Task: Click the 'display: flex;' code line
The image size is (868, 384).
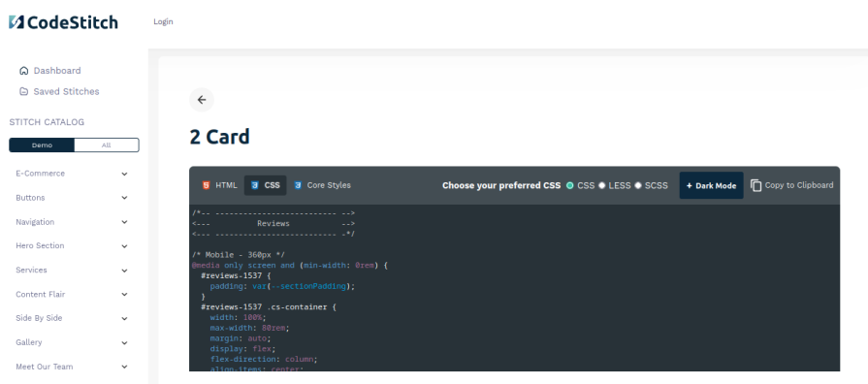Action: click(242, 348)
